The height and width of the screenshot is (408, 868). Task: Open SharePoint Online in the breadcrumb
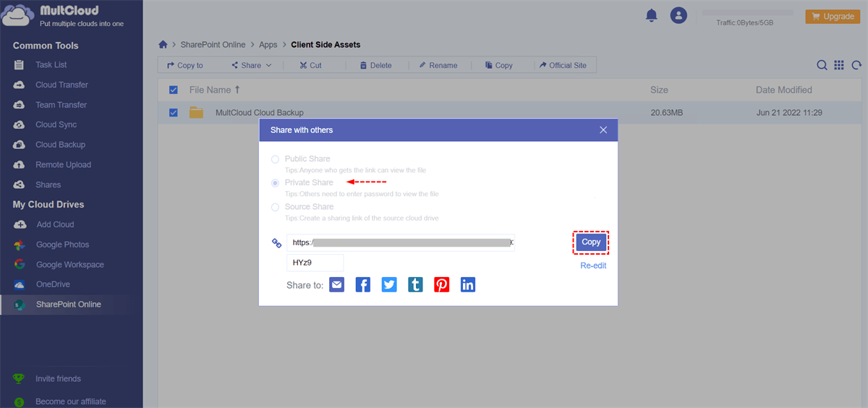pos(213,45)
